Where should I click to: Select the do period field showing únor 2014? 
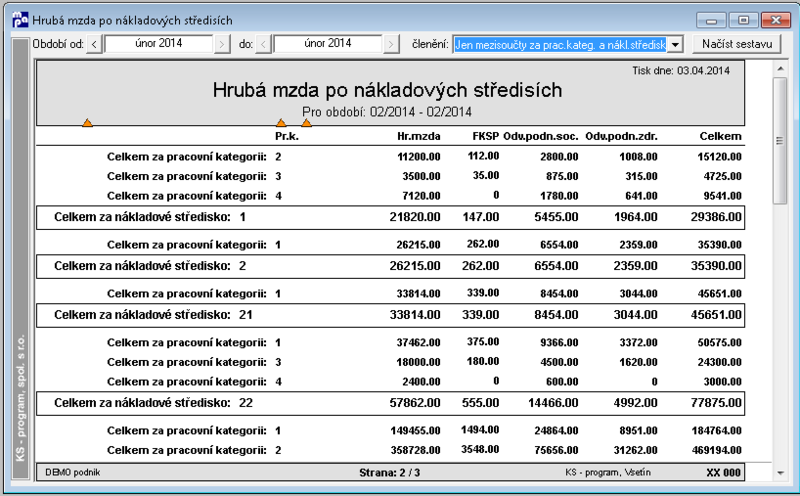pos(328,44)
